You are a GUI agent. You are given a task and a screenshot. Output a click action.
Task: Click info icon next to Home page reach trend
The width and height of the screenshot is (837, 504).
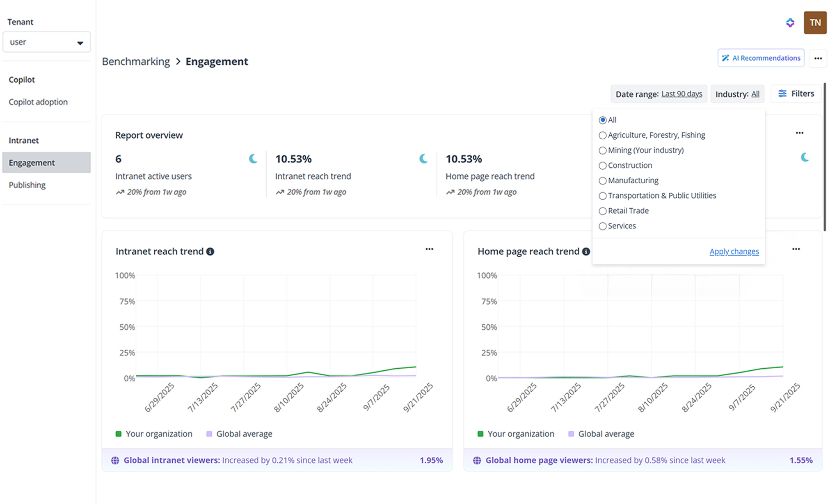(586, 251)
